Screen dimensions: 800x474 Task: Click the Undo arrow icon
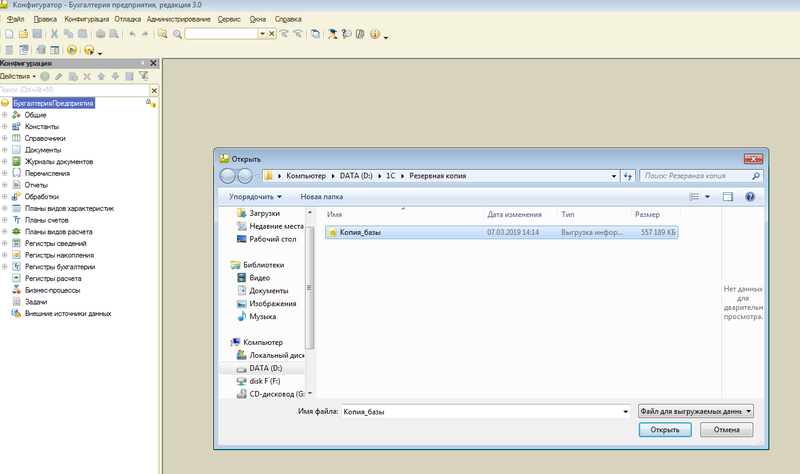coord(132,34)
